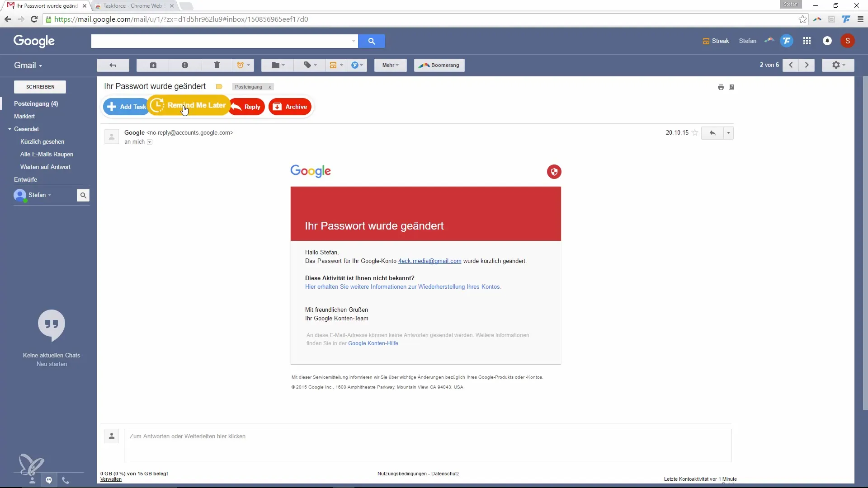Click the SCHREIBEN compose button
868x488 pixels.
pos(40,87)
